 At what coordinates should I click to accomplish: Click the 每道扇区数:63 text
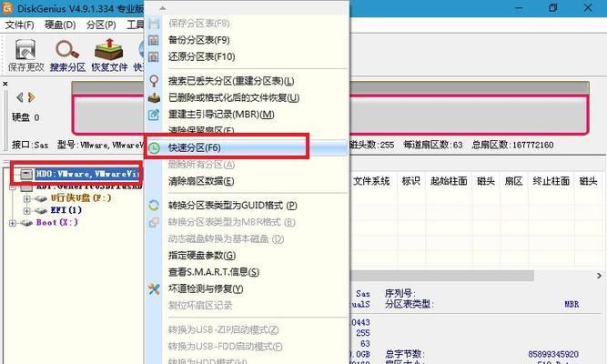point(433,146)
